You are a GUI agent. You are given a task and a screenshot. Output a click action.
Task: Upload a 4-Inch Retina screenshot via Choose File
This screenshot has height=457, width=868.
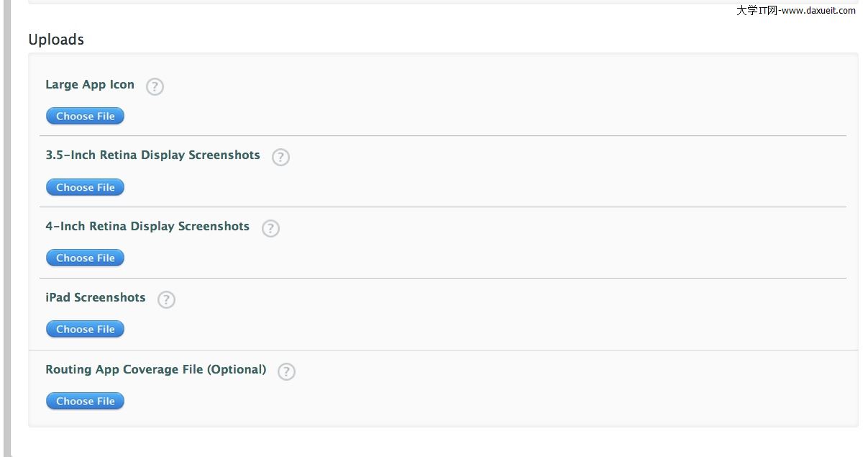pyautogui.click(x=86, y=258)
